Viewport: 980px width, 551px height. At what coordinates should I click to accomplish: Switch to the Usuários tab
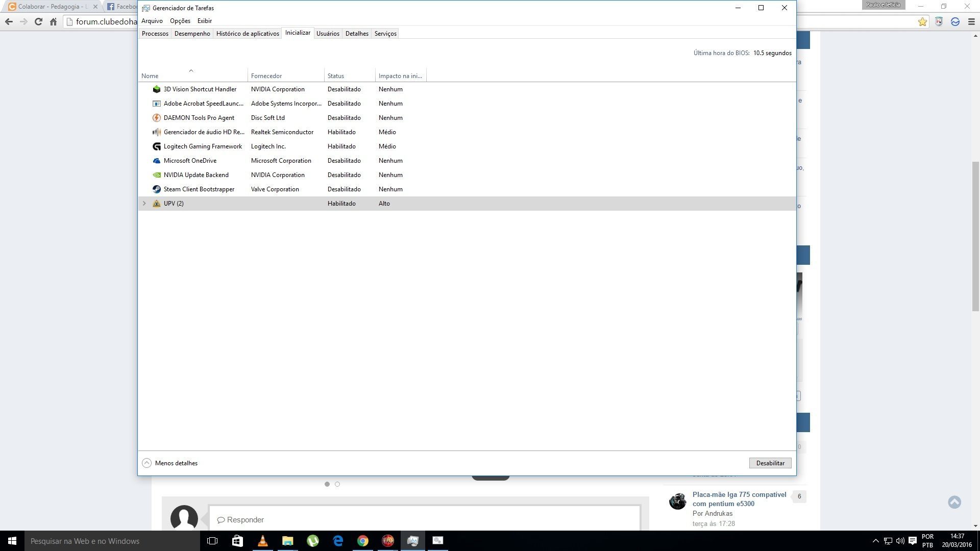point(328,34)
